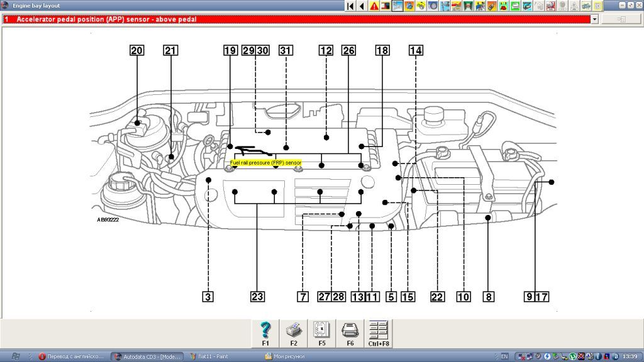644x362 pixels.
Task: Expand the component selection dropdown arrow
Action: (x=594, y=19)
